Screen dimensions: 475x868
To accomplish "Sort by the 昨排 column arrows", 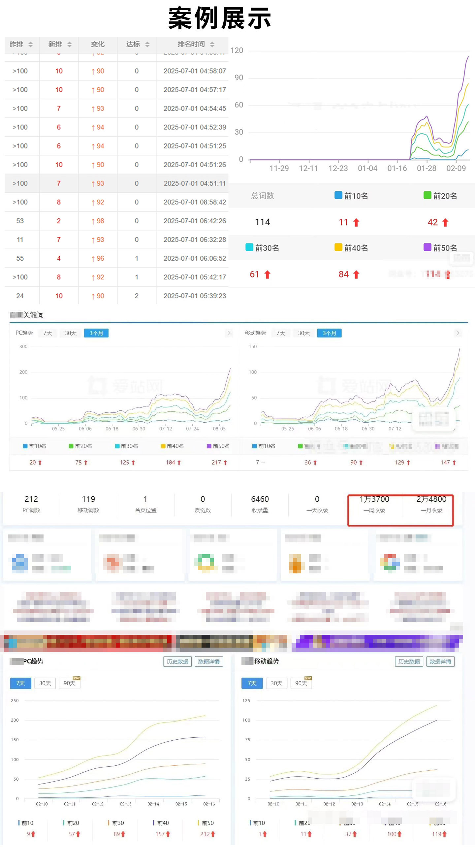I will (x=31, y=45).
